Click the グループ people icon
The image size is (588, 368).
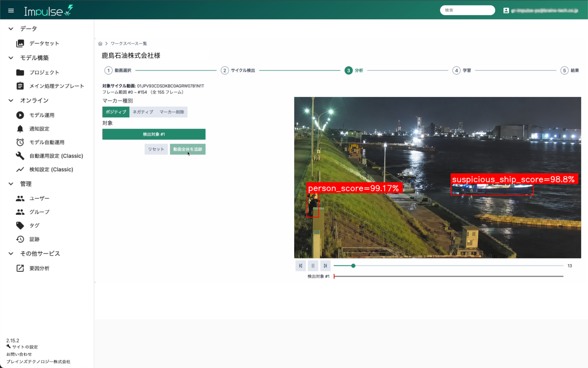(20, 212)
